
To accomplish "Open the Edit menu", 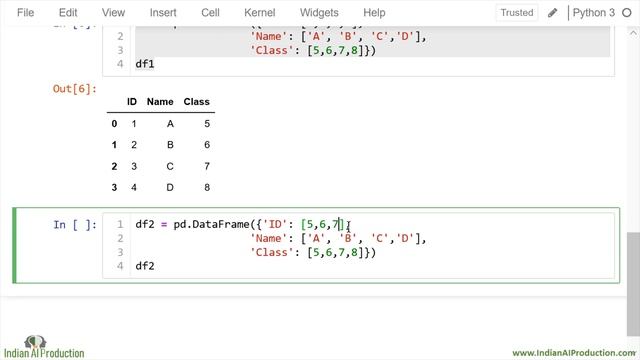I will tap(68, 13).
